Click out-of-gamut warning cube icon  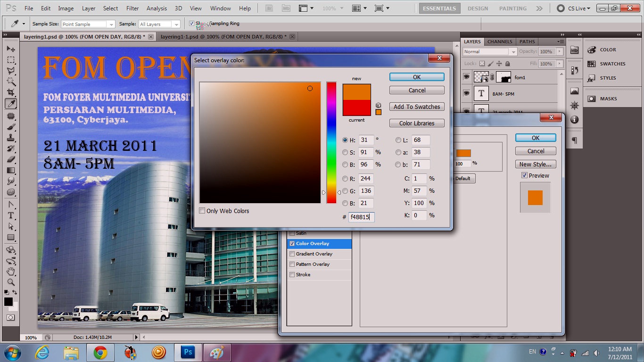pos(378,105)
